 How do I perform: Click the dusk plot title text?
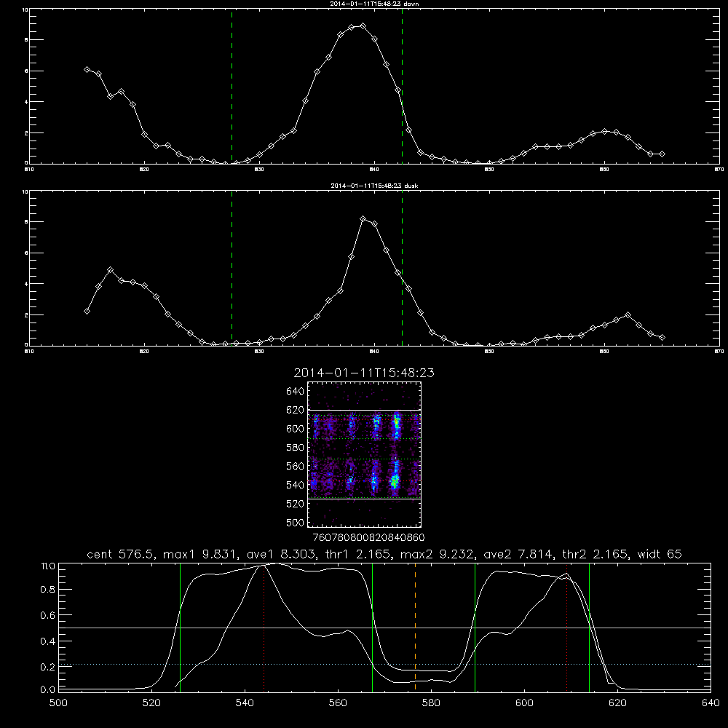(x=374, y=186)
